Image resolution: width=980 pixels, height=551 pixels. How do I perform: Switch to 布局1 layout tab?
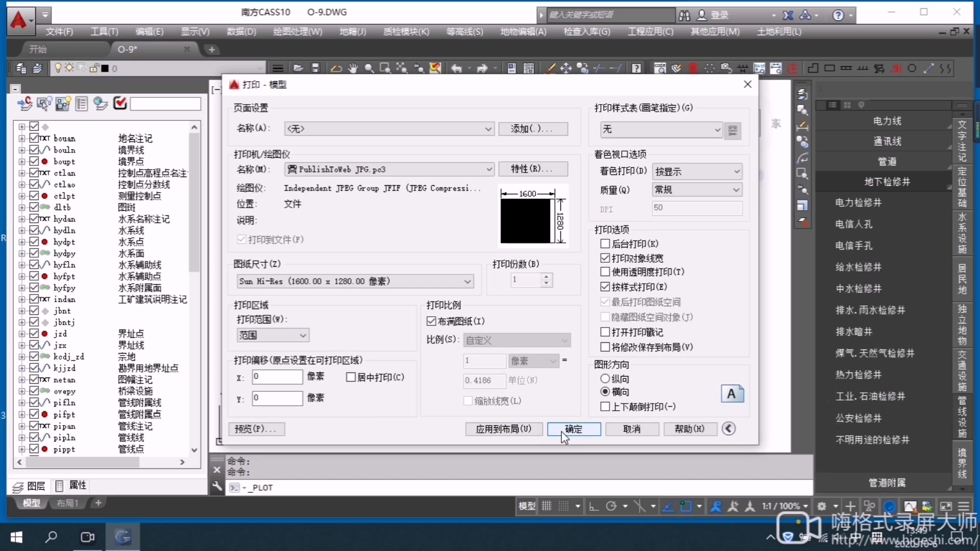click(x=67, y=503)
